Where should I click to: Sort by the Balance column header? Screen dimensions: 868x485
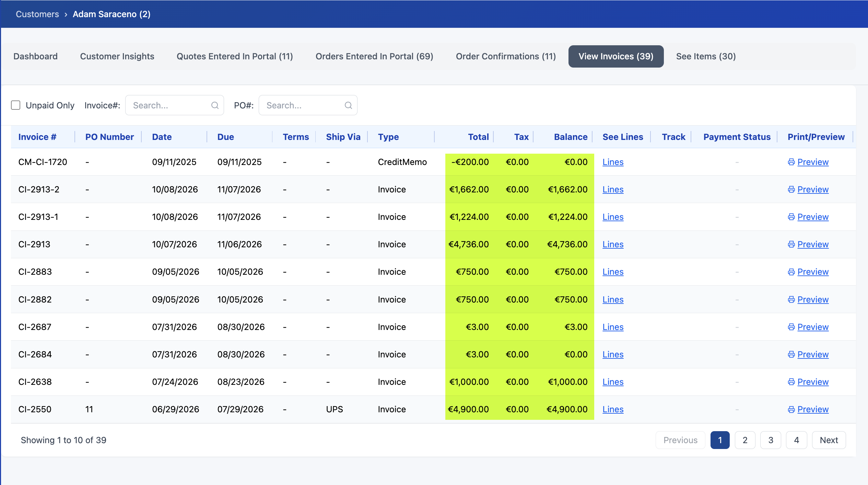(571, 137)
